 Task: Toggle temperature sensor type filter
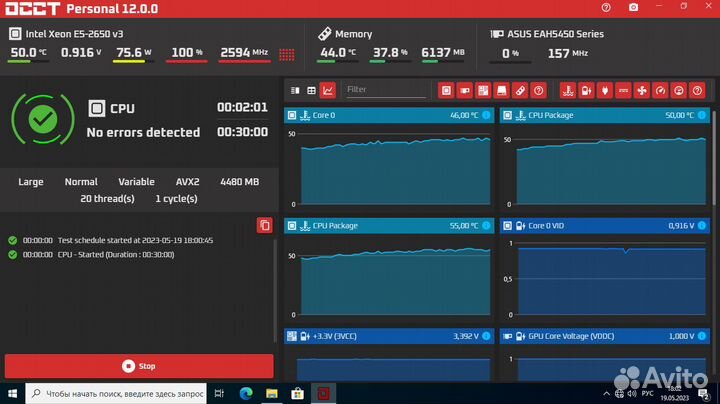[568, 90]
